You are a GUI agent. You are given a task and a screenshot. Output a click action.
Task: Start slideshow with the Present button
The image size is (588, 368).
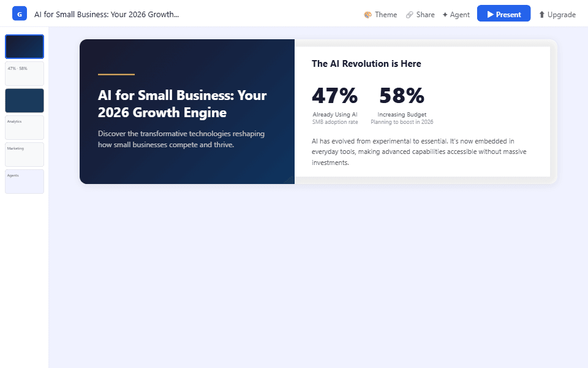[503, 14]
